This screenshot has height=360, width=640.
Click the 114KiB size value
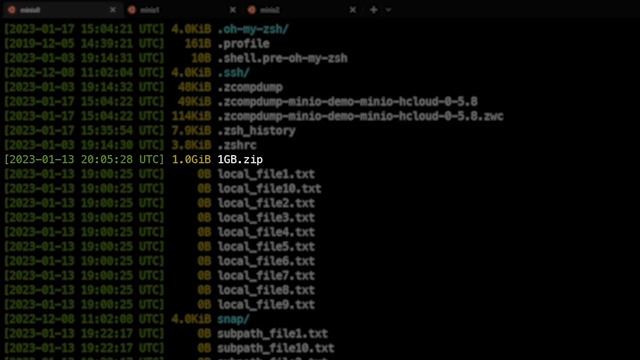coord(191,116)
